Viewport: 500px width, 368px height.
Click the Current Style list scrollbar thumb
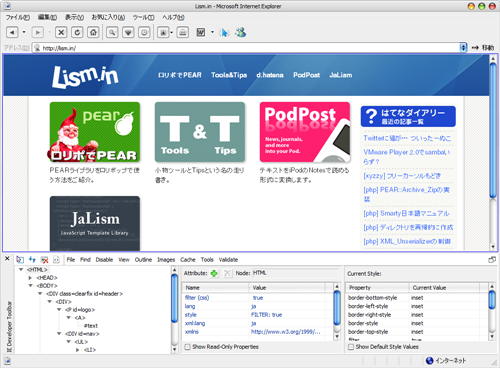492,300
